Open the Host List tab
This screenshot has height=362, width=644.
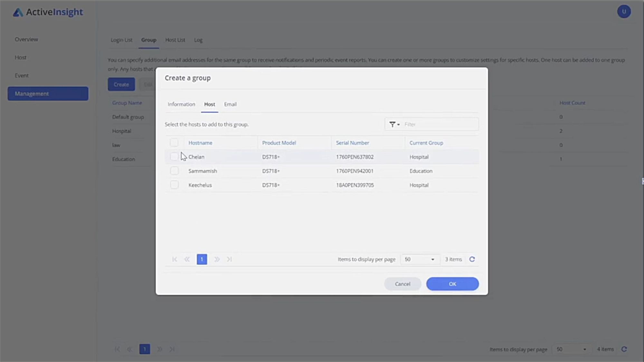(175, 40)
